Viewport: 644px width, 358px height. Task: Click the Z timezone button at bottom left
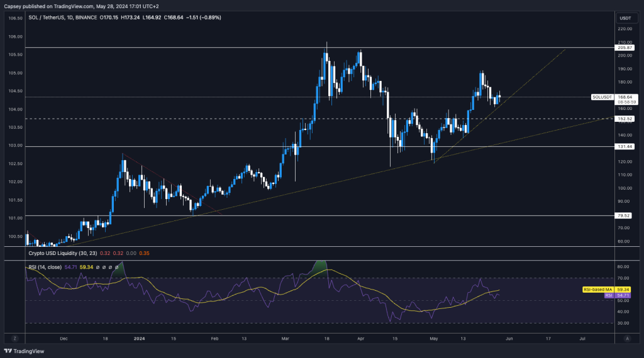(x=15, y=339)
